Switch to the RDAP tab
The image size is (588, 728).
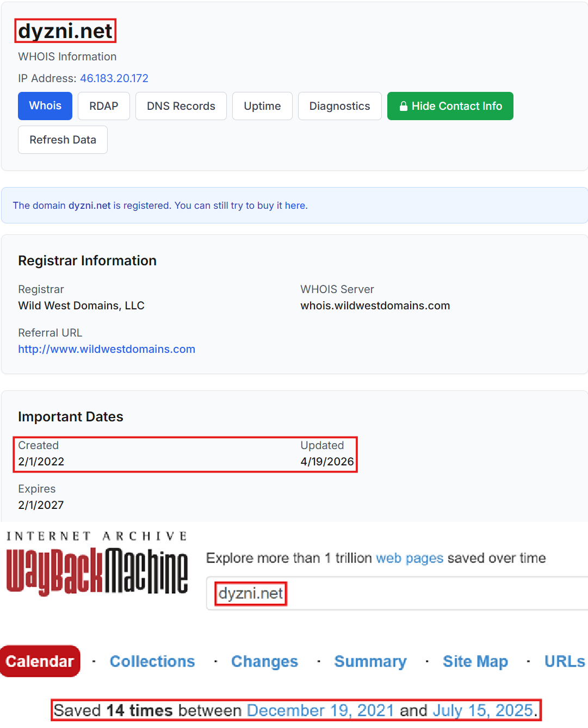pos(104,106)
